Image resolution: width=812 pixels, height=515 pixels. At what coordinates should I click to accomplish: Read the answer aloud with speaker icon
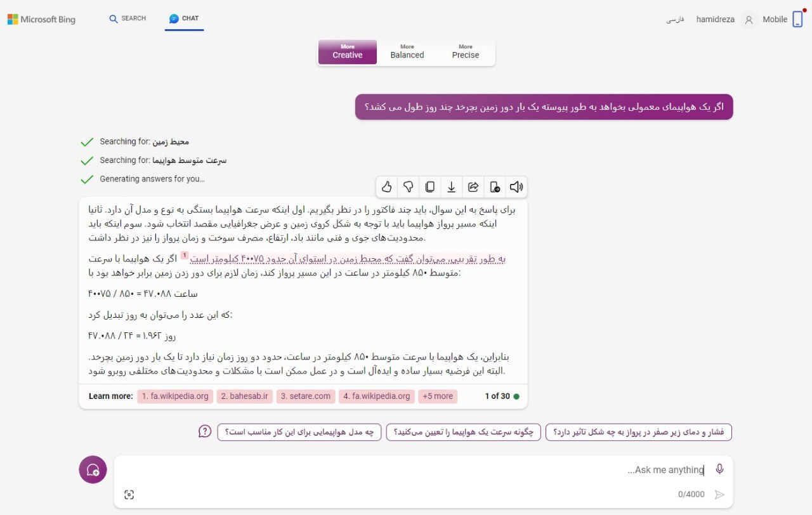(516, 186)
